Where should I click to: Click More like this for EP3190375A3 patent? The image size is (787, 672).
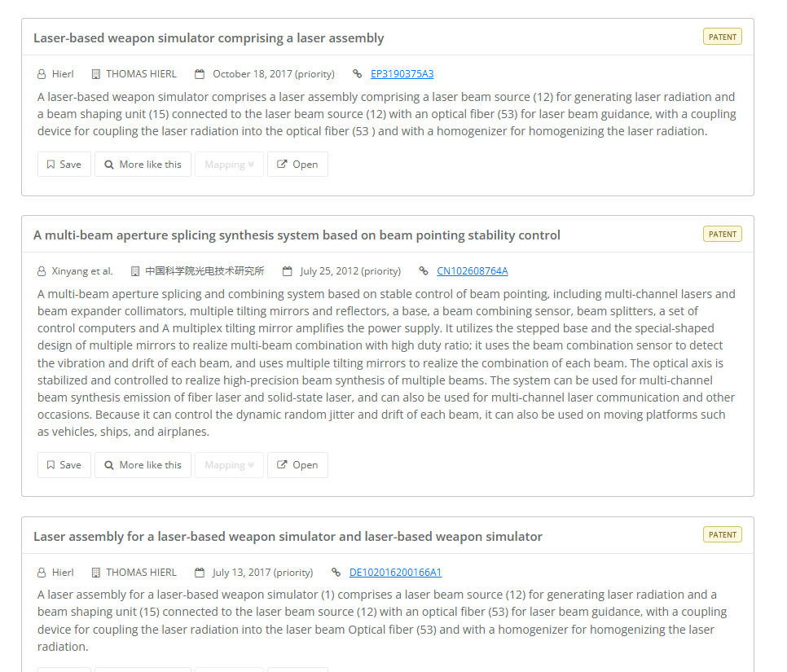[x=143, y=164]
